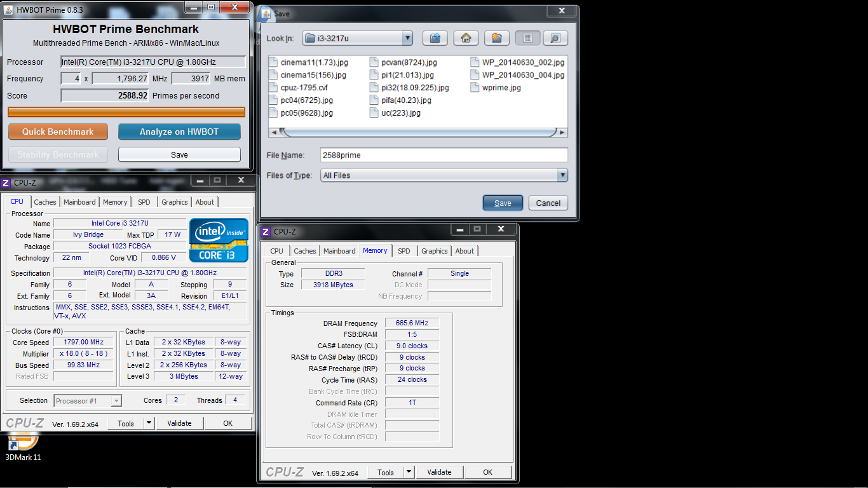
Task: Click Analyze on HWBOT button
Action: [x=179, y=132]
